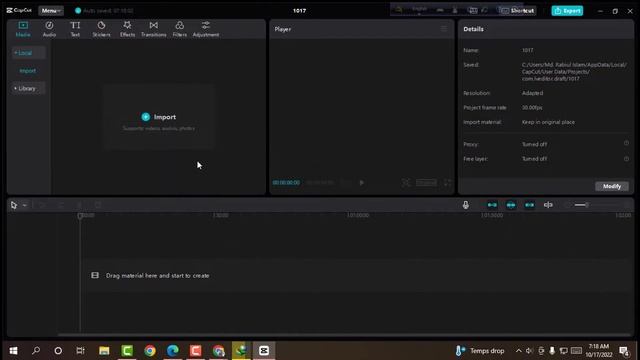The width and height of the screenshot is (640, 360).
Task: Play the preview in the Player
Action: (362, 182)
